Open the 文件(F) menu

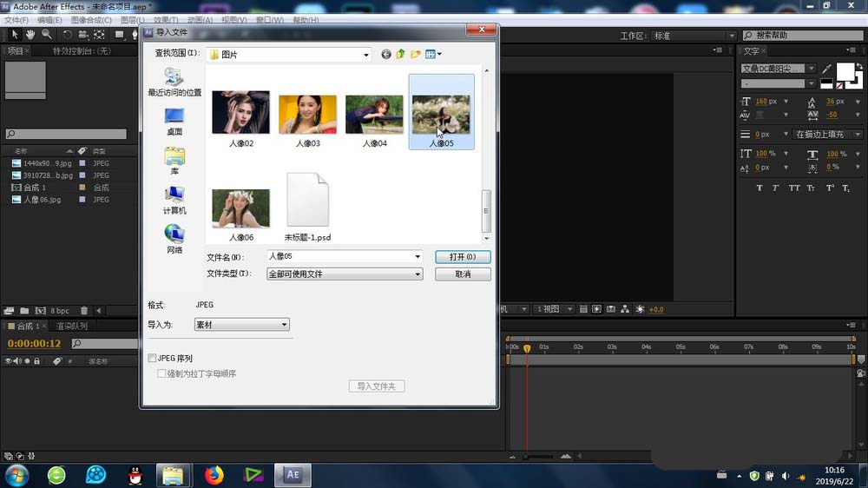click(x=16, y=20)
